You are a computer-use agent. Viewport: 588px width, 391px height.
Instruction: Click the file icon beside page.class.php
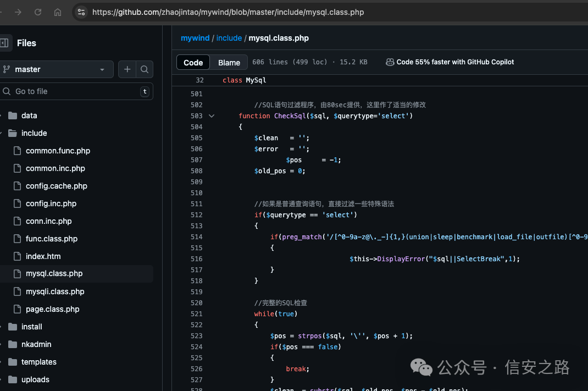pos(17,309)
